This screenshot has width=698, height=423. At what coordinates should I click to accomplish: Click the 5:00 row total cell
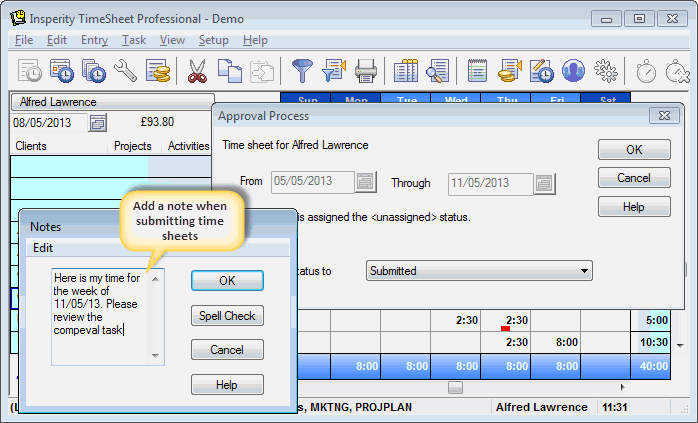(x=650, y=321)
